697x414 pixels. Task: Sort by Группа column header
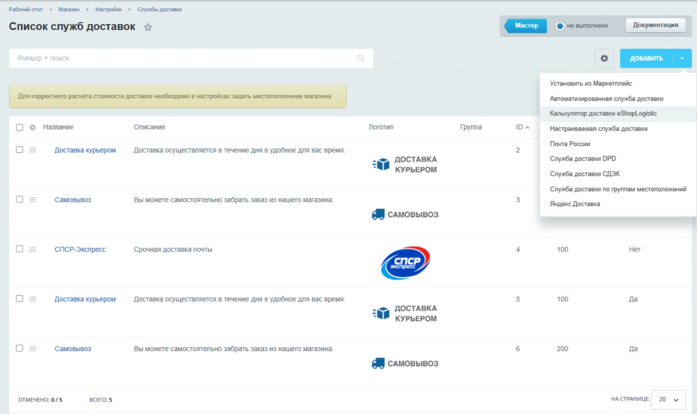point(471,127)
